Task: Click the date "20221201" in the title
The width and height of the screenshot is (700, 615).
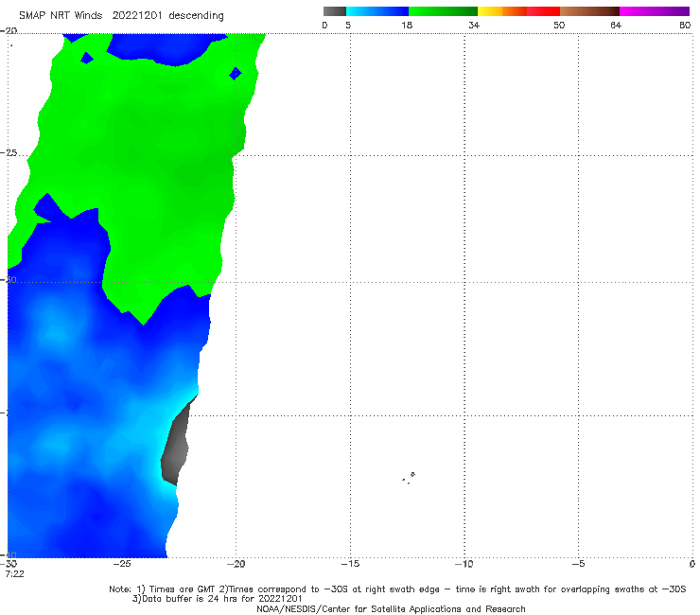Action: point(137,15)
